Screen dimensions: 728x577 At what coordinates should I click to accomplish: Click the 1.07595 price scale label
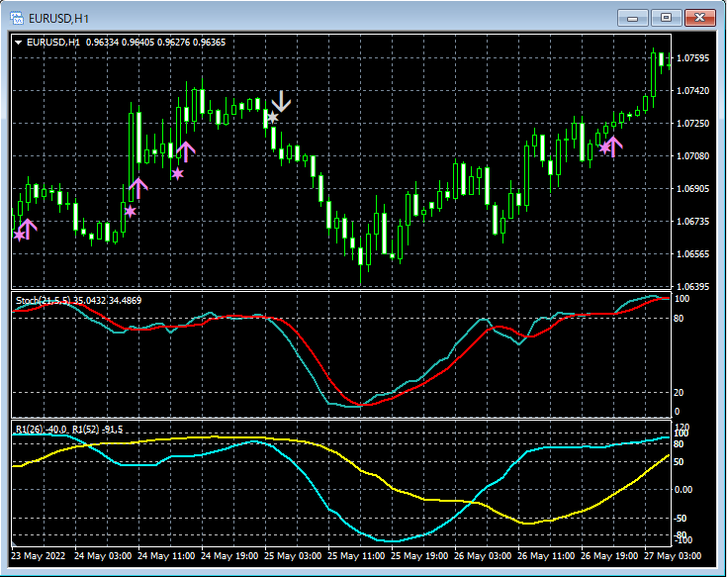click(693, 58)
